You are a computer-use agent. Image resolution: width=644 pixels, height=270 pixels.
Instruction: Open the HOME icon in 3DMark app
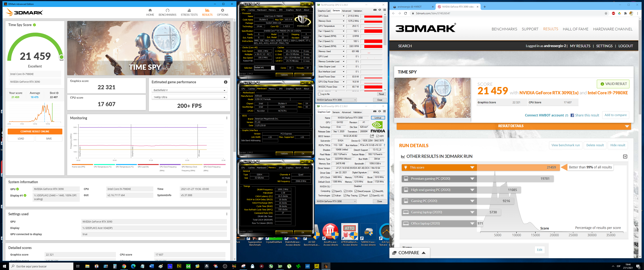click(x=150, y=10)
